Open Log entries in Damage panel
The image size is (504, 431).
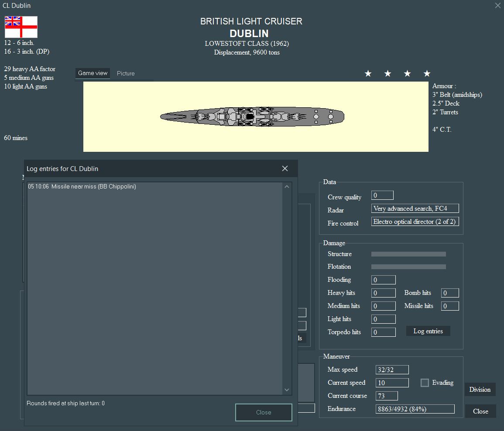pyautogui.click(x=428, y=331)
